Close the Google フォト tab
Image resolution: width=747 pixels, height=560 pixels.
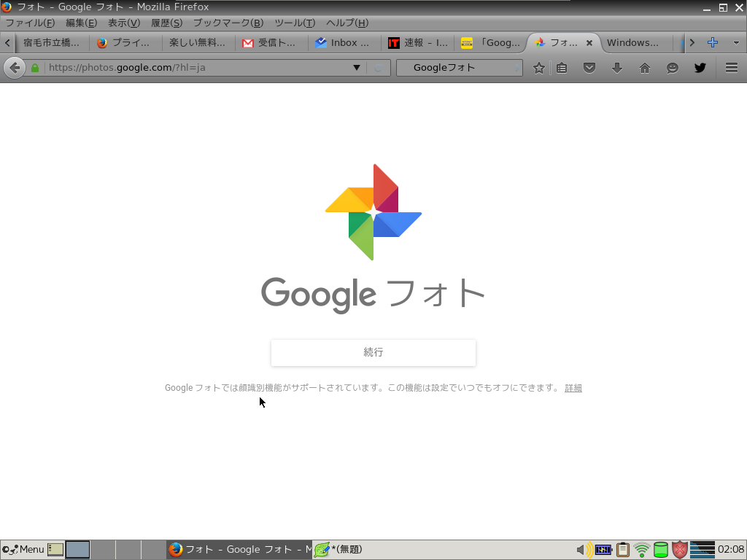point(589,43)
